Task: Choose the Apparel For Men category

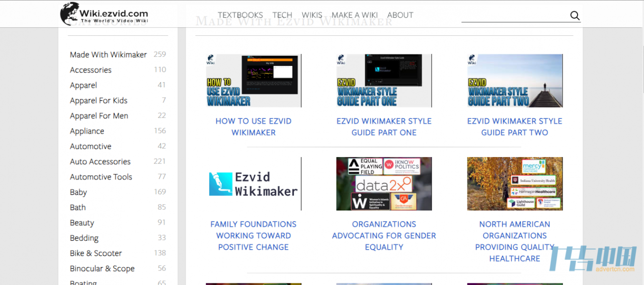Action: (x=99, y=116)
